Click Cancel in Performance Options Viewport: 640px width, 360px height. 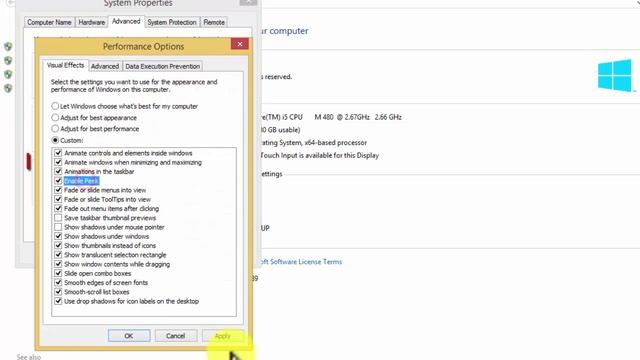point(176,336)
